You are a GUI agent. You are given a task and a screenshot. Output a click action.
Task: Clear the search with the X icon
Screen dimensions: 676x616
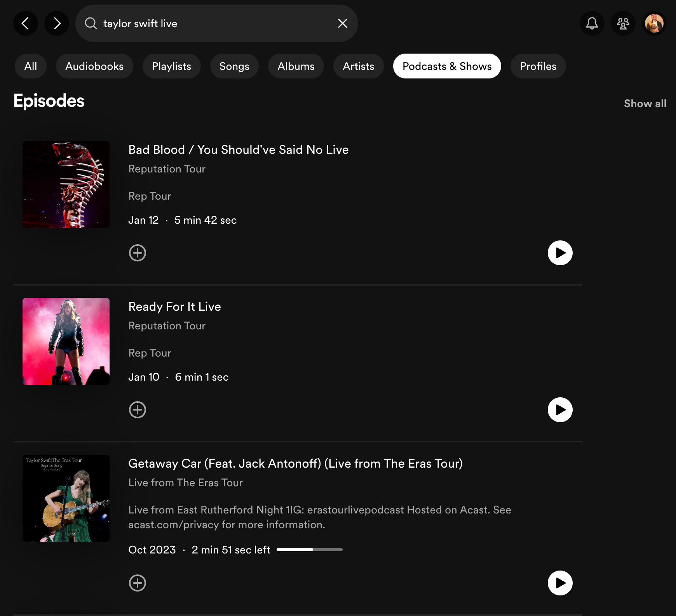pyautogui.click(x=342, y=23)
